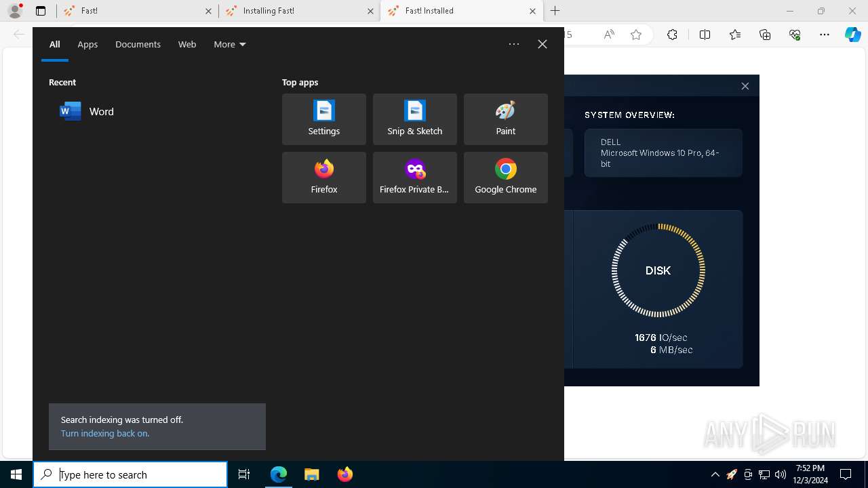Screen dimensions: 868x488
Task: Click Turn indexing back on link
Action: click(x=105, y=433)
